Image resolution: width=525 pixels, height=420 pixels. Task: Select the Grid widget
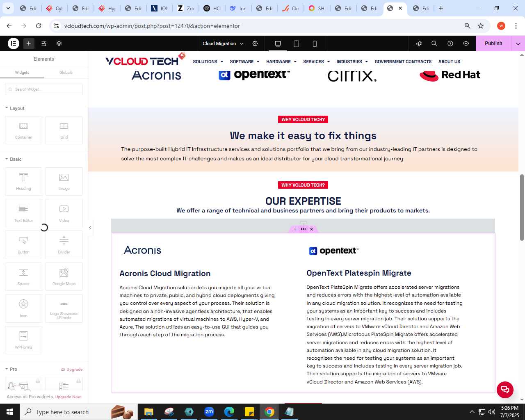click(64, 130)
